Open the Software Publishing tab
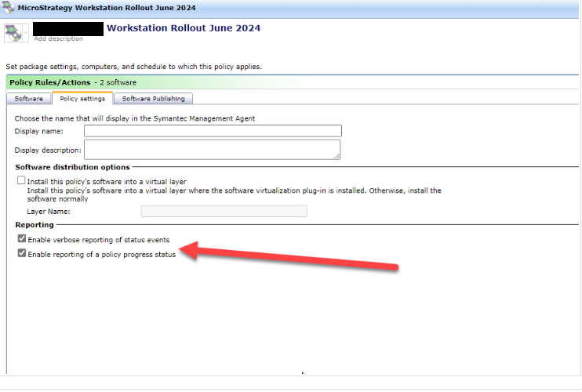Viewport: 582px width, 392px height. click(153, 99)
